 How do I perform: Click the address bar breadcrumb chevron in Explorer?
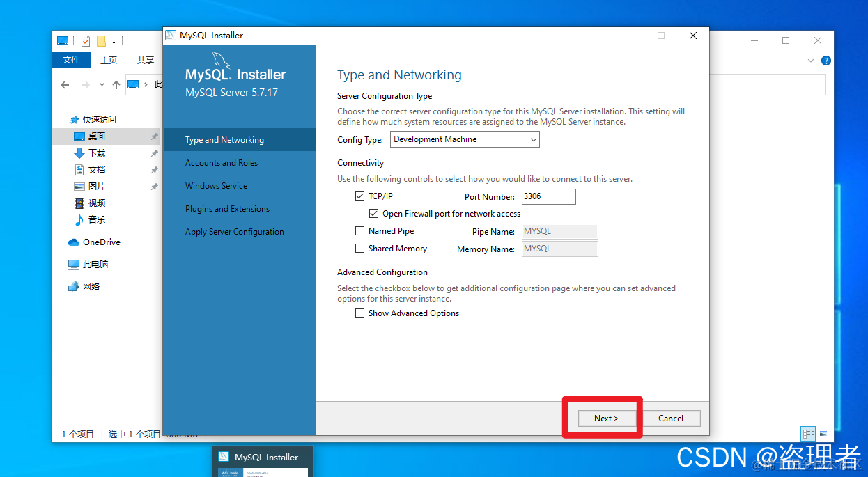[146, 85]
